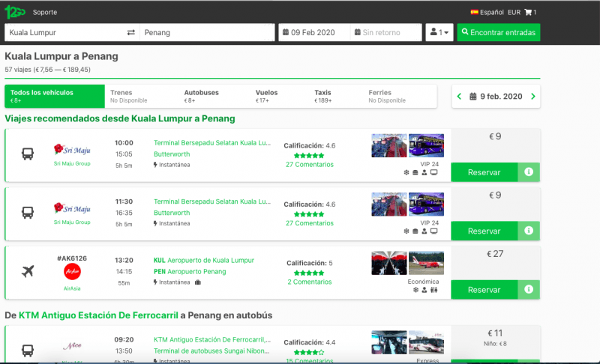The height and width of the screenshot is (364, 600).
Task: Click the 57 viajes price range text
Action: point(47,70)
